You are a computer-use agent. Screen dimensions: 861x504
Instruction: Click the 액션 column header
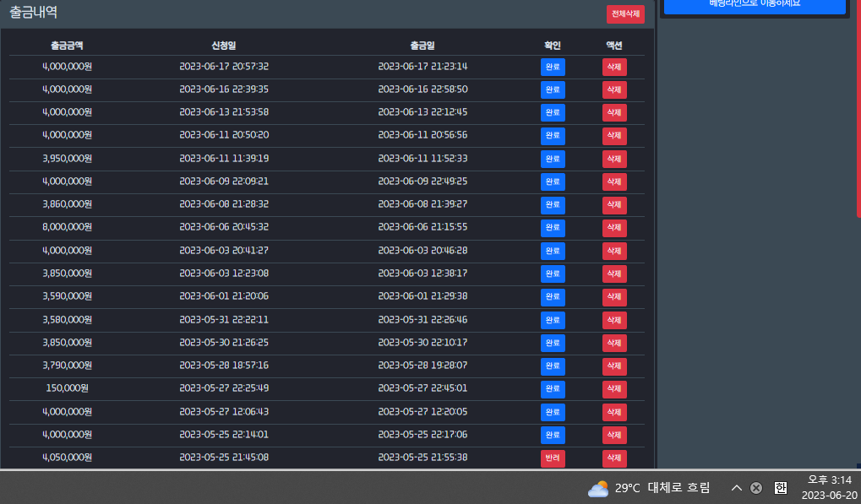[x=614, y=46]
